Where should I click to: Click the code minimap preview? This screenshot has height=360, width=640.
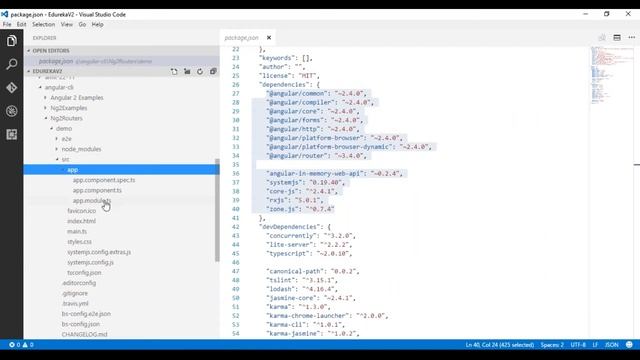click(x=611, y=76)
